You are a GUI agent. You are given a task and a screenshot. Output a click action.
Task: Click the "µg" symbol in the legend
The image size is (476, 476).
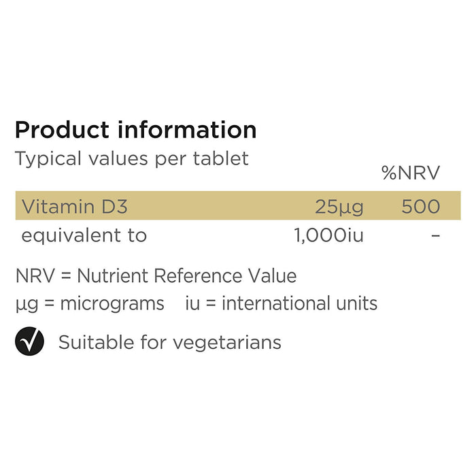point(23,304)
